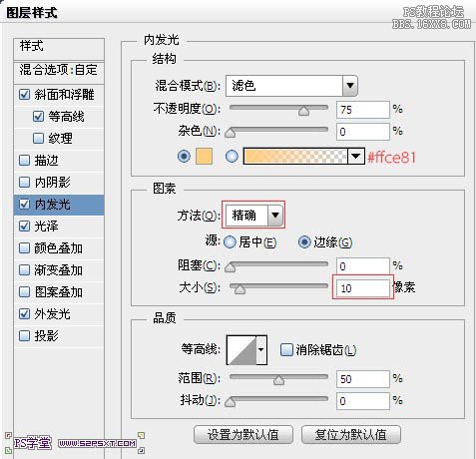Open the gradient preview bar editor
The width and height of the screenshot is (476, 459).
tap(295, 156)
